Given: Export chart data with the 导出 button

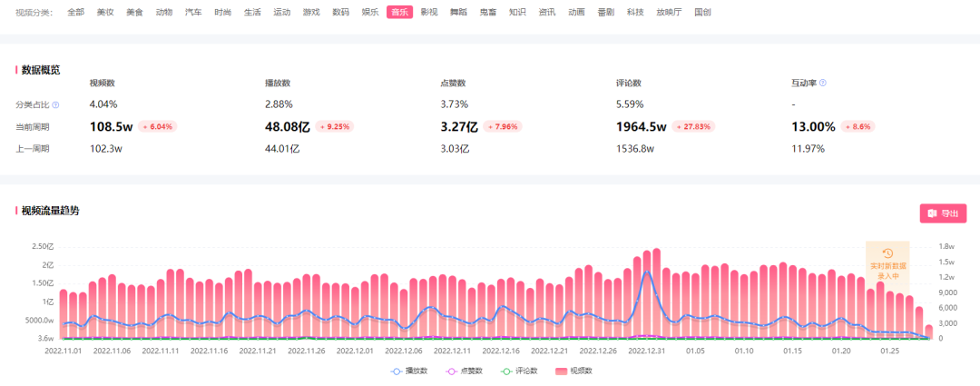Looking at the screenshot, I should [943, 213].
